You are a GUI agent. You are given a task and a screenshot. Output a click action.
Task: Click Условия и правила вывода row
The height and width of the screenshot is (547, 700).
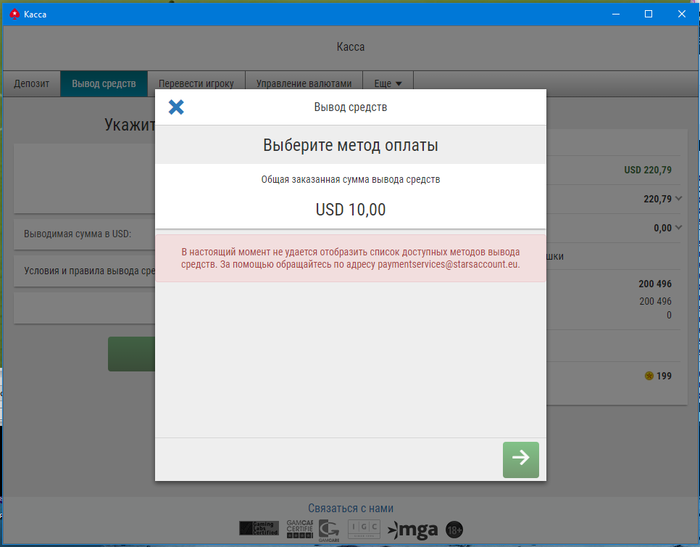click(x=85, y=271)
